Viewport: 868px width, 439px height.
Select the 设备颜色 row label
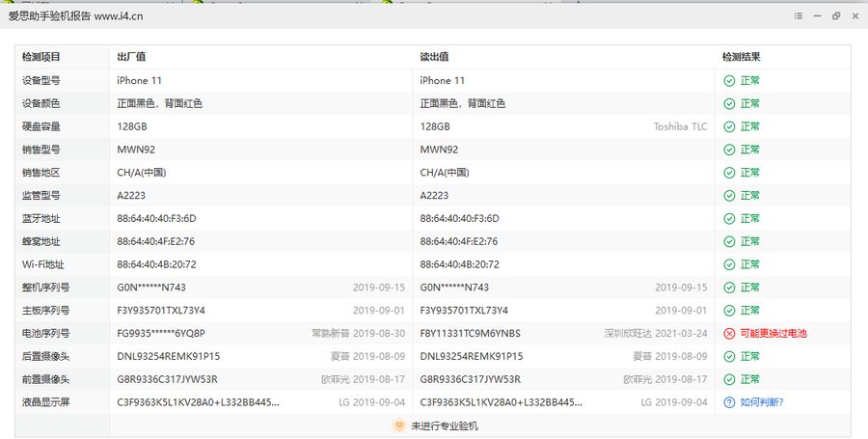pos(41,103)
